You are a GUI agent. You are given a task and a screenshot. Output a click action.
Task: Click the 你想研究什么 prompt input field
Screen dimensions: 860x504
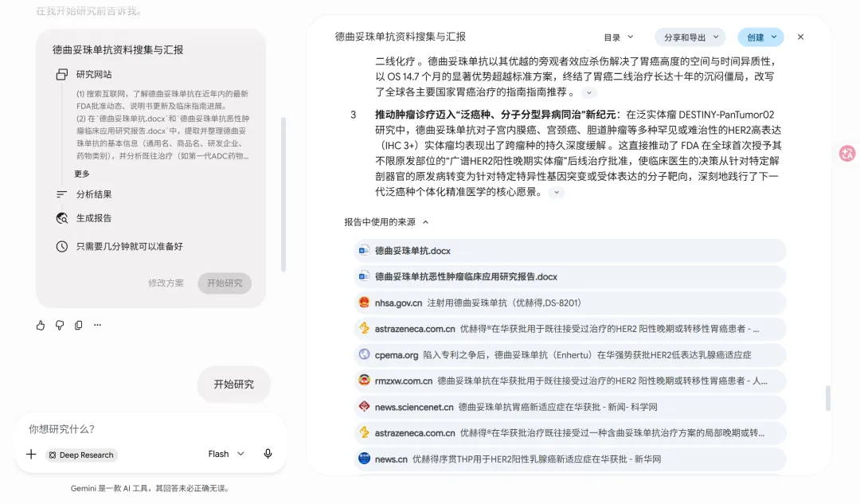point(150,429)
